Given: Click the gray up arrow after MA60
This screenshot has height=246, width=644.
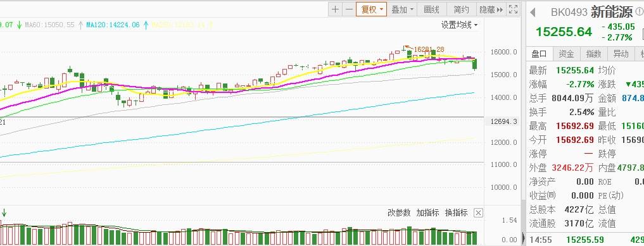Looking at the screenshot, I should coord(80,25).
